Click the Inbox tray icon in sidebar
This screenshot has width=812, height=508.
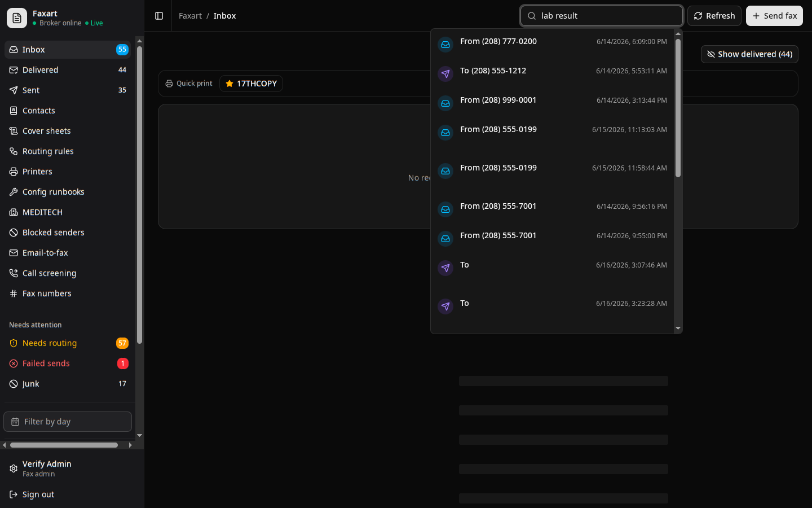pyautogui.click(x=14, y=50)
